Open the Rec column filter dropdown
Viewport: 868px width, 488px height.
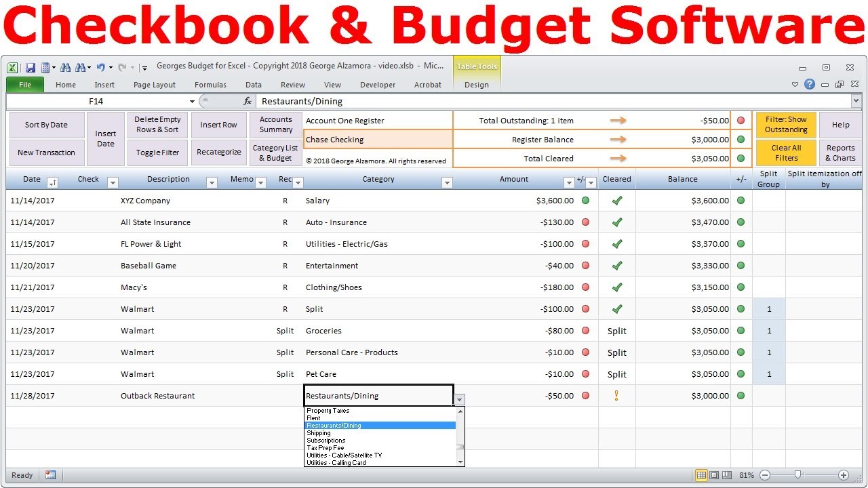(x=298, y=182)
